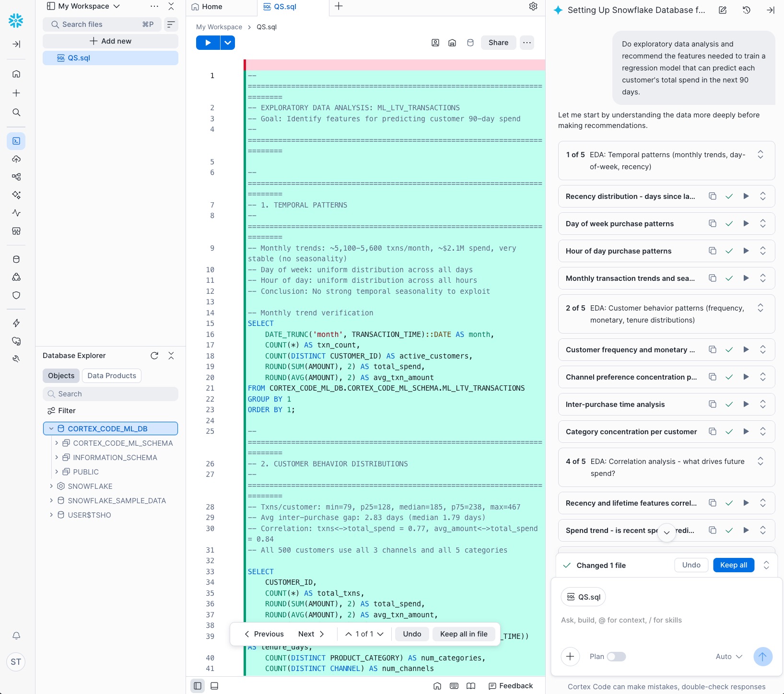
Task: Collapse the CORTEX_CODE_ML_DB node
Action: point(51,428)
